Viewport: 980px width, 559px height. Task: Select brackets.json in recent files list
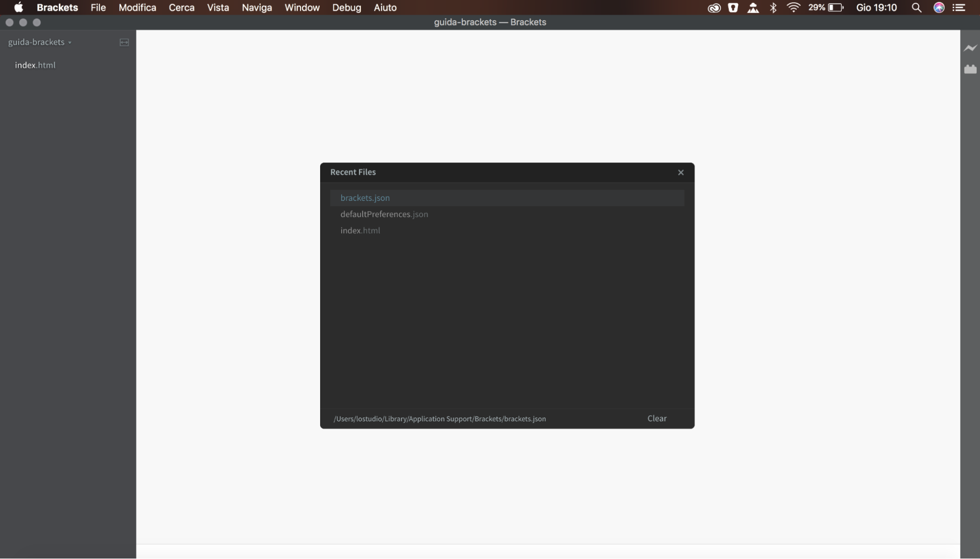point(365,198)
